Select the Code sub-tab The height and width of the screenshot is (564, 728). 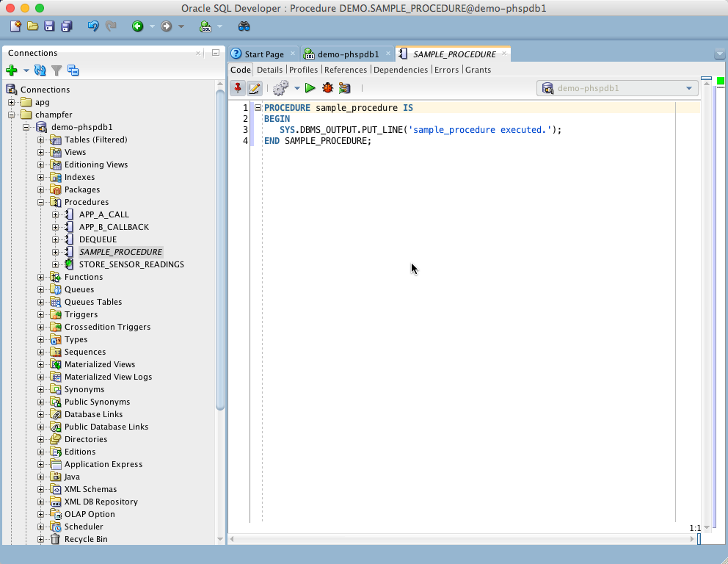coord(241,70)
